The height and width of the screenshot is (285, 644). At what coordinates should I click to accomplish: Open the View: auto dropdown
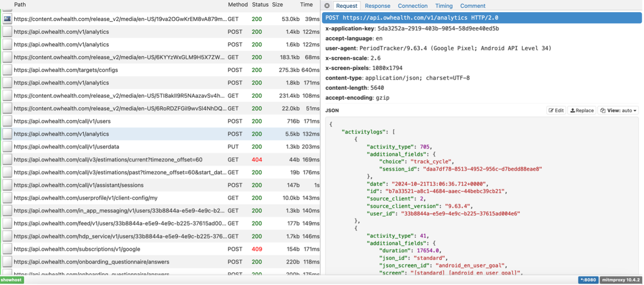tap(618, 110)
